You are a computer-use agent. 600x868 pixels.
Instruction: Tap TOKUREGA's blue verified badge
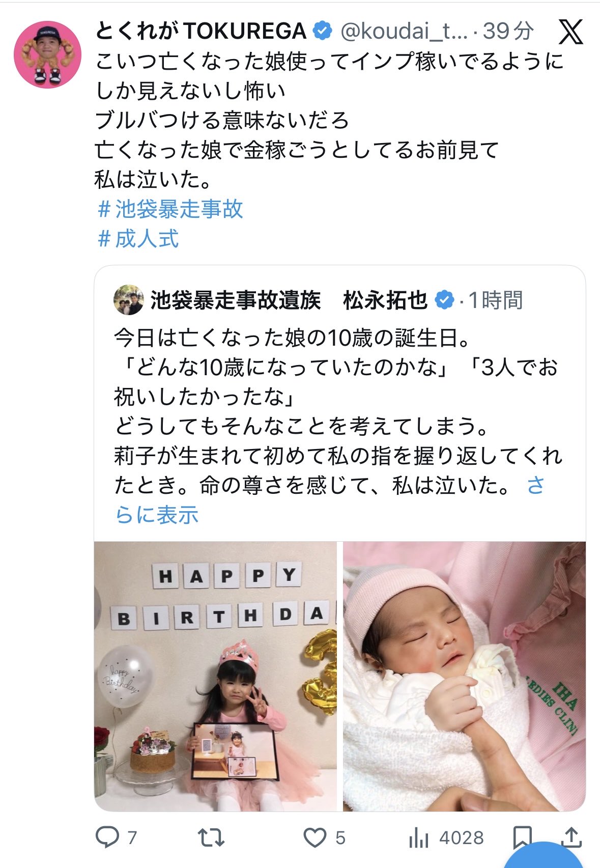tap(322, 32)
